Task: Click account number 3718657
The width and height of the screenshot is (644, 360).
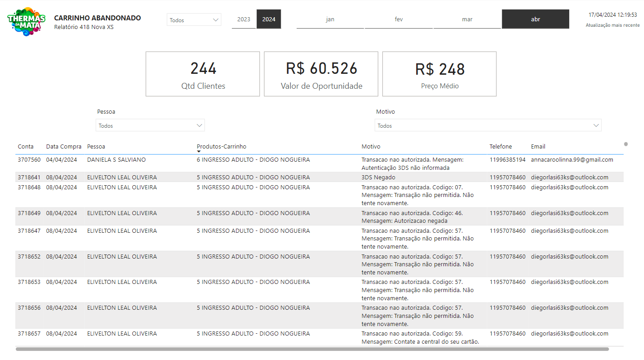Action: click(x=29, y=333)
